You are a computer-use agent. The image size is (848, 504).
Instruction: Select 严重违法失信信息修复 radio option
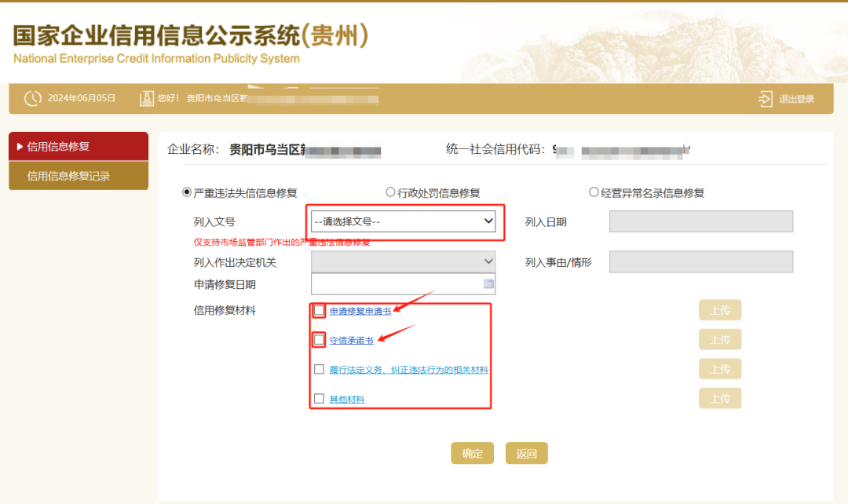(187, 192)
